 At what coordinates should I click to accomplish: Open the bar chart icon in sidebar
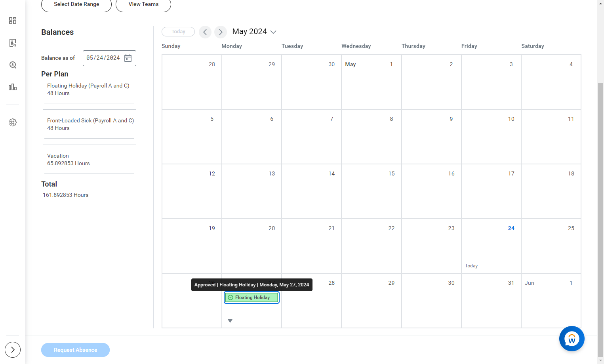tap(13, 87)
